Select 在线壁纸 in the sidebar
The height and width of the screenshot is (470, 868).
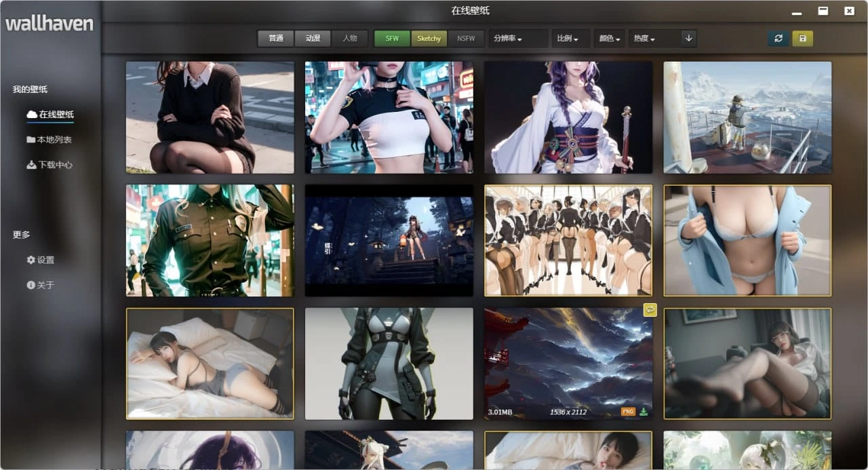pos(56,115)
